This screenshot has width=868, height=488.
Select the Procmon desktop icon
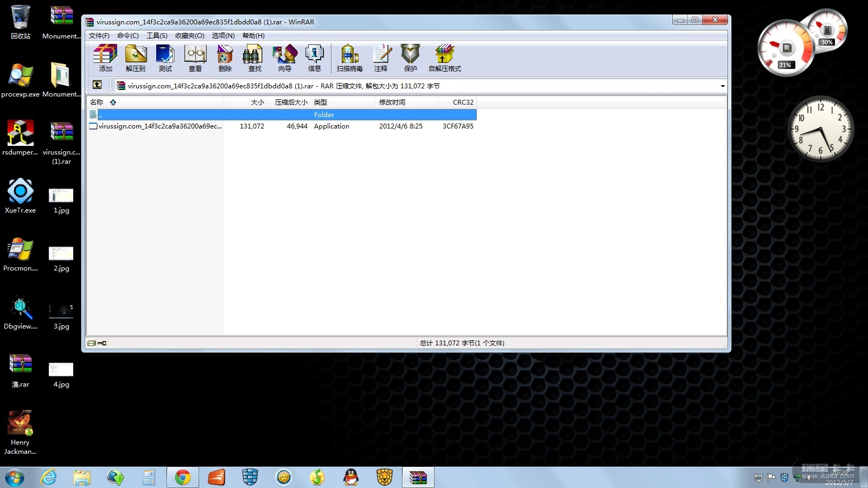click(21, 254)
